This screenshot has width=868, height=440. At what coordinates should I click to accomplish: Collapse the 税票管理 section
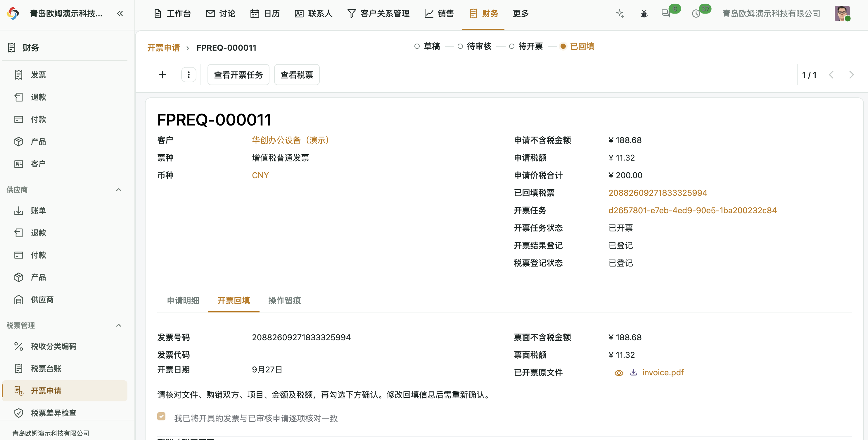click(119, 325)
